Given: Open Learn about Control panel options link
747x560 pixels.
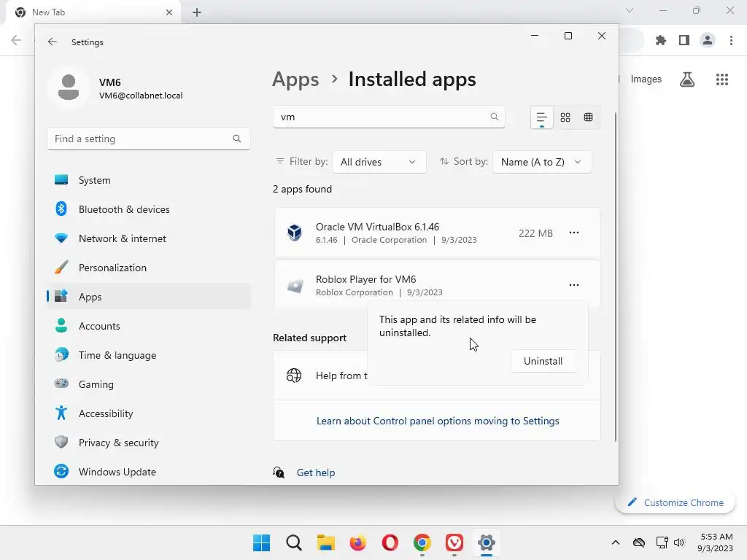Looking at the screenshot, I should 438,421.
